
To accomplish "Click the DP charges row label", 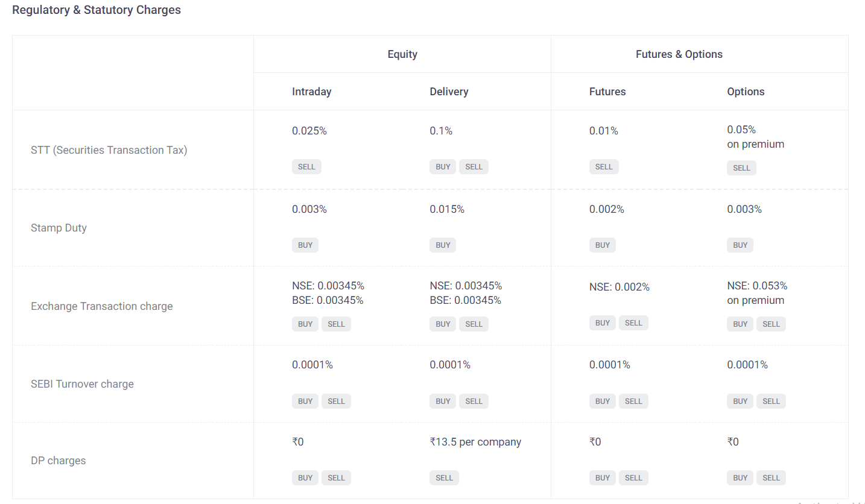I will point(59,461).
